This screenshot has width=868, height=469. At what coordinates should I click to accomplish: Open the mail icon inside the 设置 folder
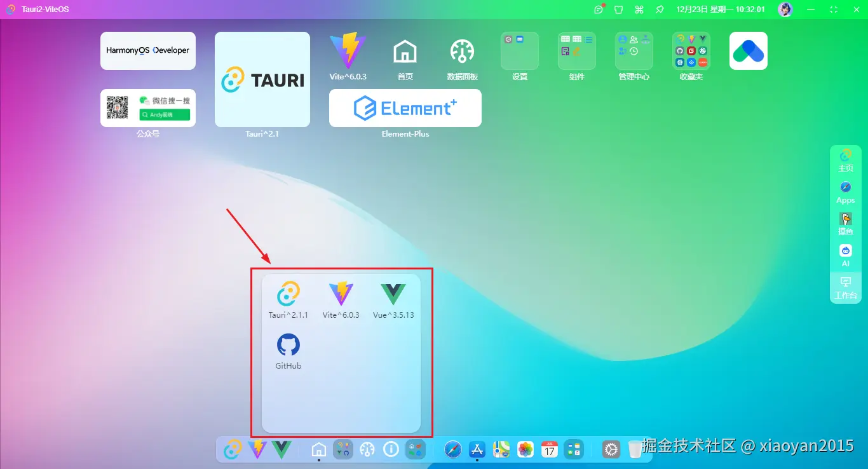tap(520, 39)
